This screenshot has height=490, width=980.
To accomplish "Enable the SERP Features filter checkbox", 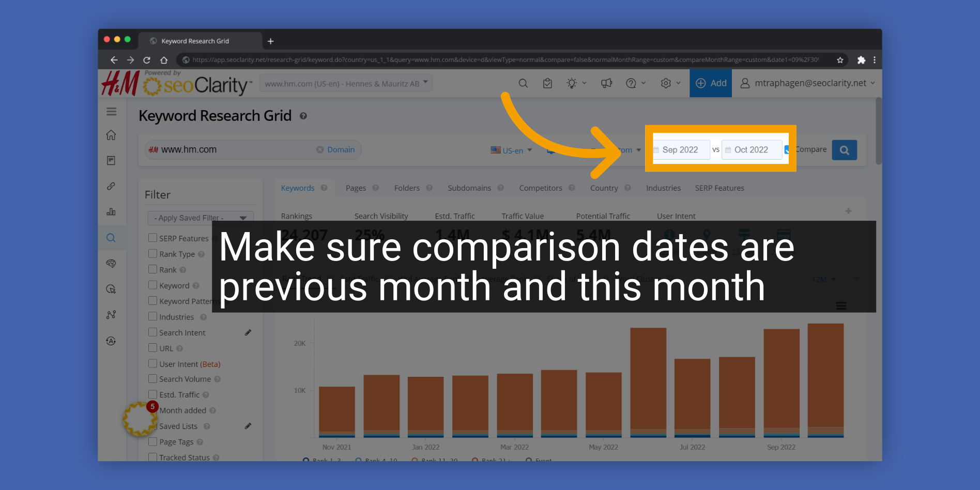I will pyautogui.click(x=152, y=238).
